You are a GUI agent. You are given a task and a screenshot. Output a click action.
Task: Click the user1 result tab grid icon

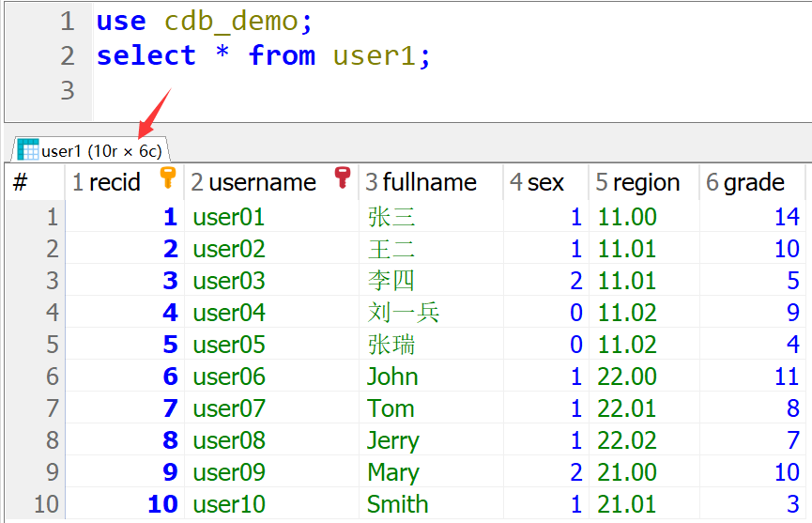click(28, 150)
